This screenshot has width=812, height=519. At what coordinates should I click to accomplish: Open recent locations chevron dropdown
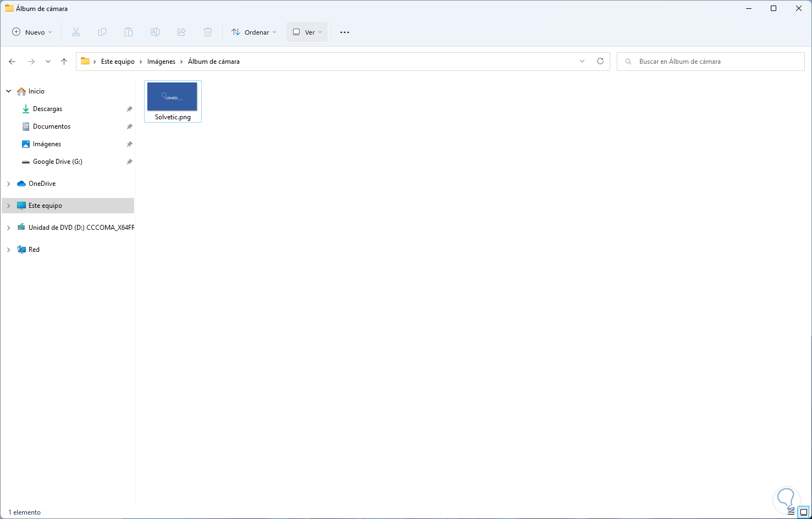tap(48, 62)
